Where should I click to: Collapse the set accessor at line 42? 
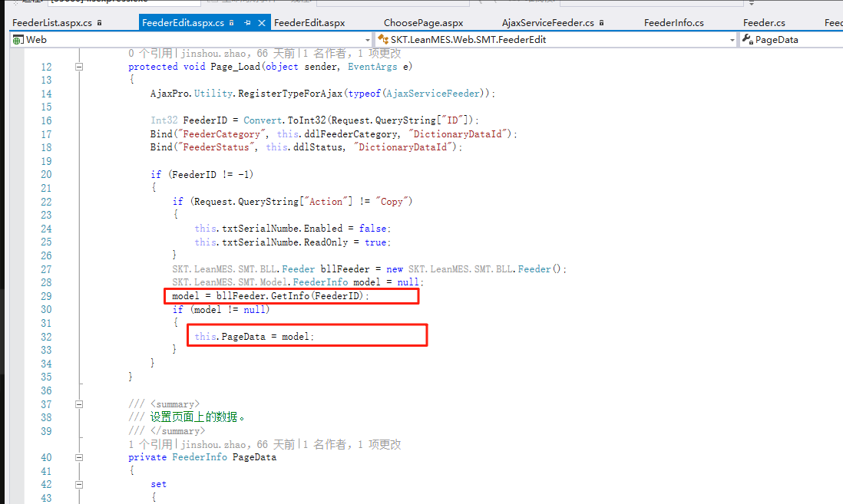click(79, 484)
